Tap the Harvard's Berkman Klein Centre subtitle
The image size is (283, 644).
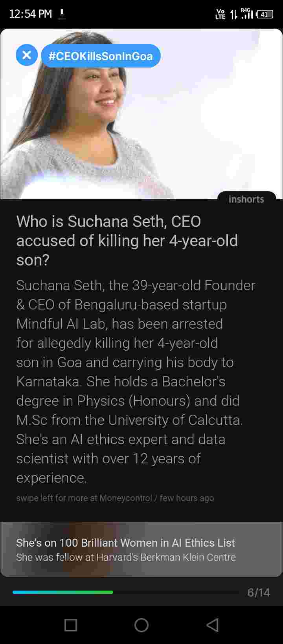(126, 557)
